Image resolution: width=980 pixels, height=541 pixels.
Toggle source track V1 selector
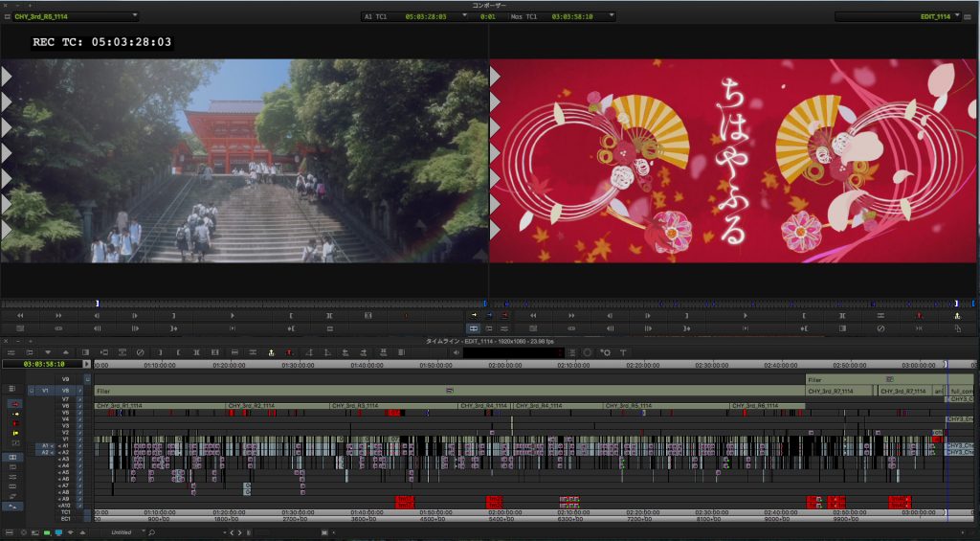pyautogui.click(x=45, y=391)
